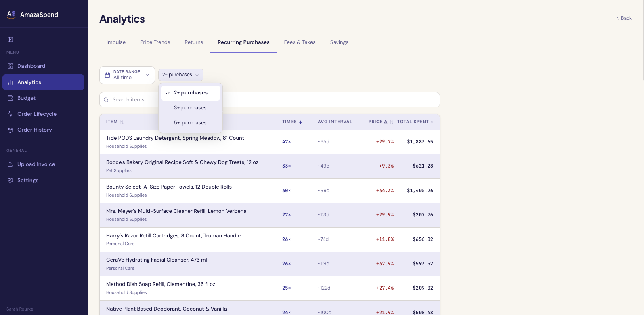This screenshot has height=315, width=644.
Task: Click the Order Lifecycle pulse icon
Action: (x=10, y=114)
